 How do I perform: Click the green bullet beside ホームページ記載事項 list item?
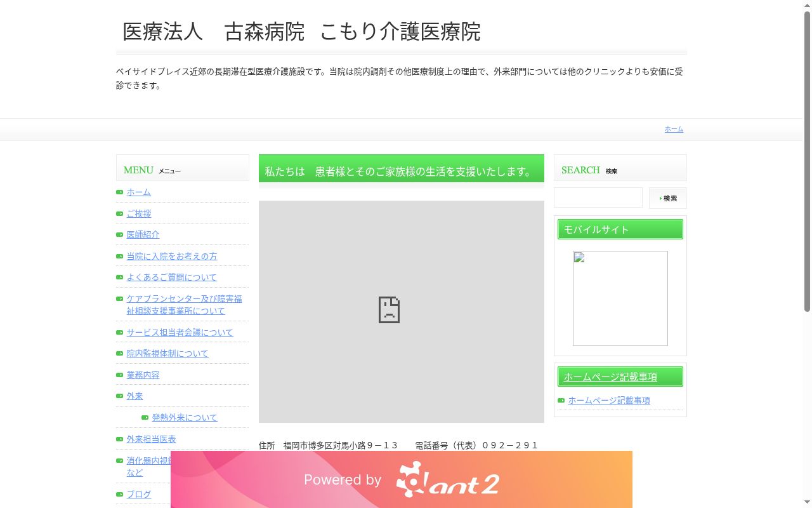pyautogui.click(x=561, y=400)
